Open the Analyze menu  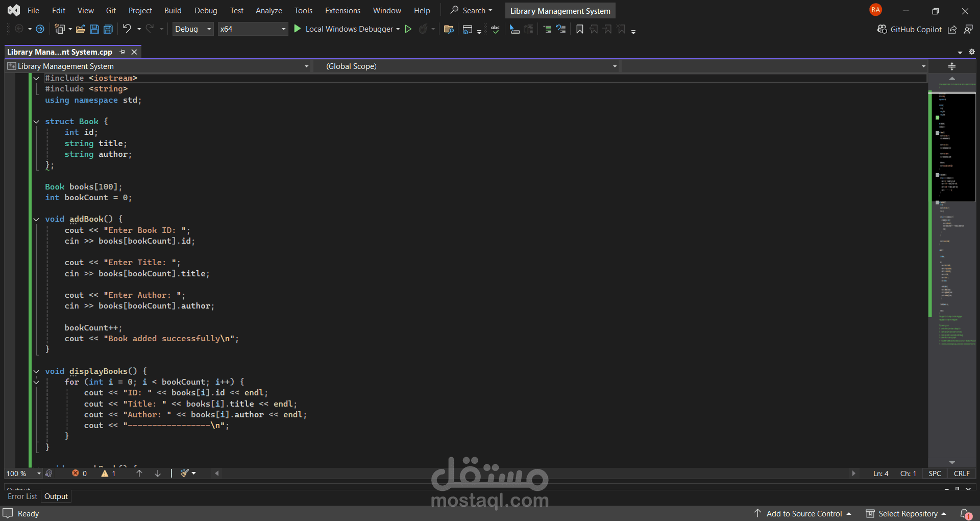coord(269,10)
